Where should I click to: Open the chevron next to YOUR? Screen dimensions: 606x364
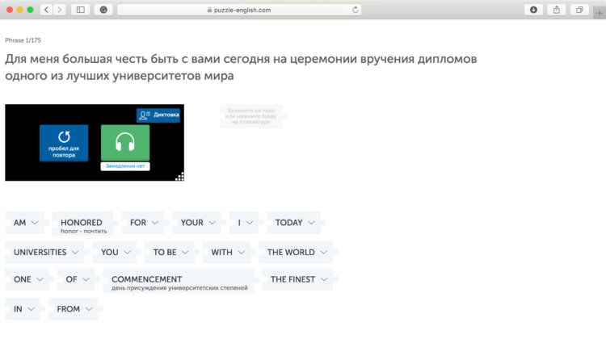pos(213,223)
